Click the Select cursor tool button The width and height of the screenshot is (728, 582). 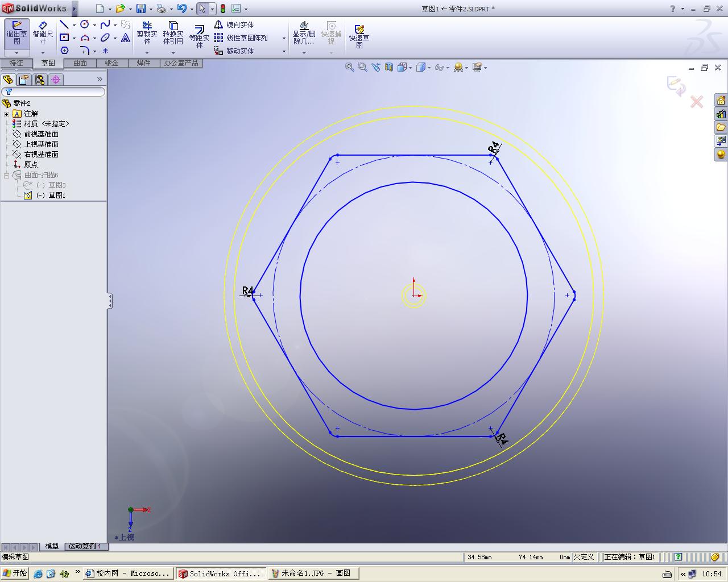tap(202, 9)
